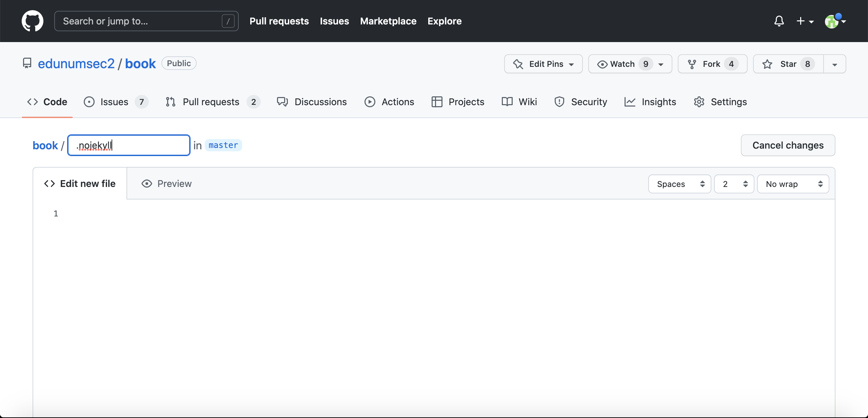This screenshot has height=418, width=868.
Task: Click the Issues count 7 badge
Action: click(x=142, y=102)
